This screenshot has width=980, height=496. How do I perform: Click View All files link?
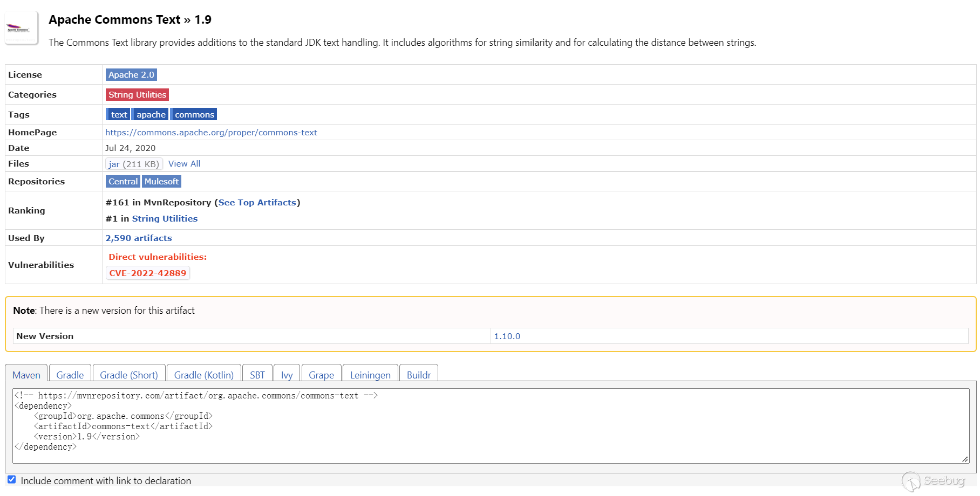pyautogui.click(x=184, y=164)
